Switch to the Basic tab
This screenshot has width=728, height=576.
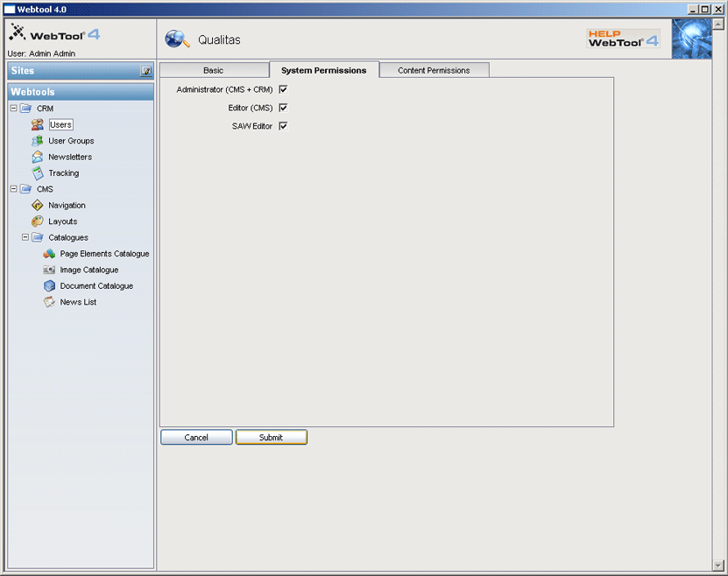click(213, 70)
